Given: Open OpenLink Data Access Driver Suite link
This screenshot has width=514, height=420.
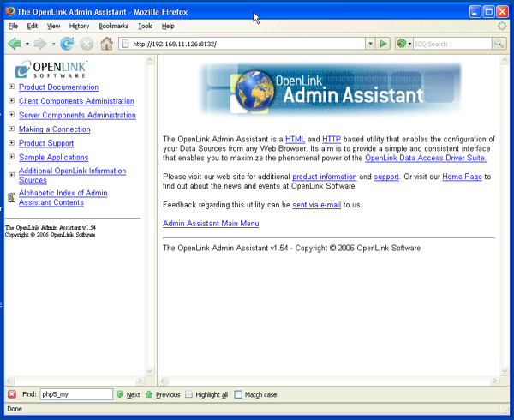Looking at the screenshot, I should (426, 158).
